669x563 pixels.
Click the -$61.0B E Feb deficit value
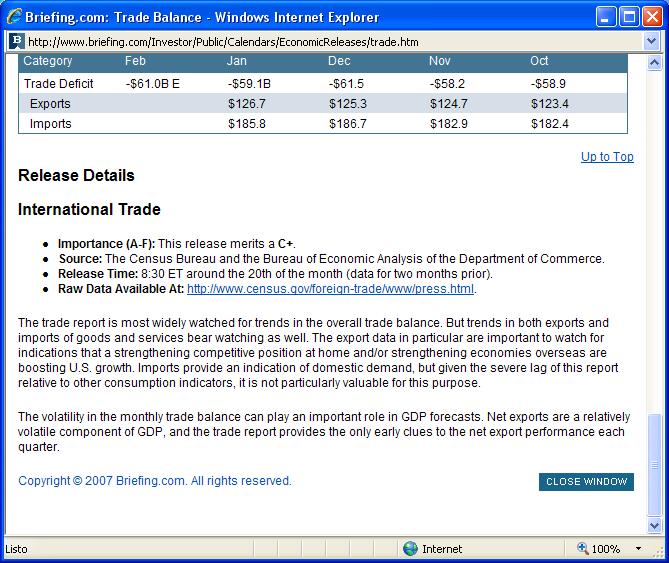(x=153, y=84)
